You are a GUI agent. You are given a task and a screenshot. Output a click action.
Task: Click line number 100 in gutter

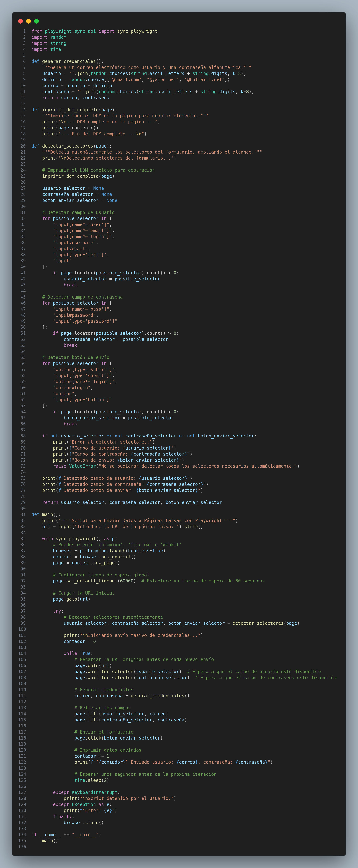click(22, 629)
